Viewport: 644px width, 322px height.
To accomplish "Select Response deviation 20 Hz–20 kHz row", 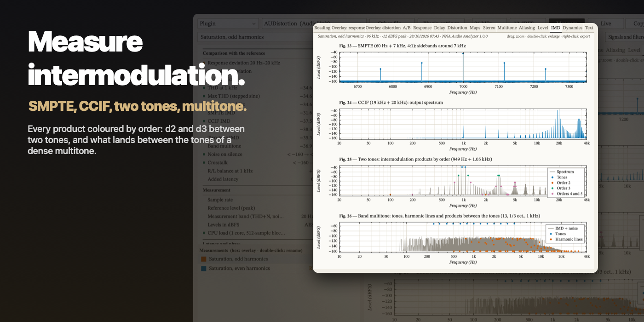I will coord(258,63).
